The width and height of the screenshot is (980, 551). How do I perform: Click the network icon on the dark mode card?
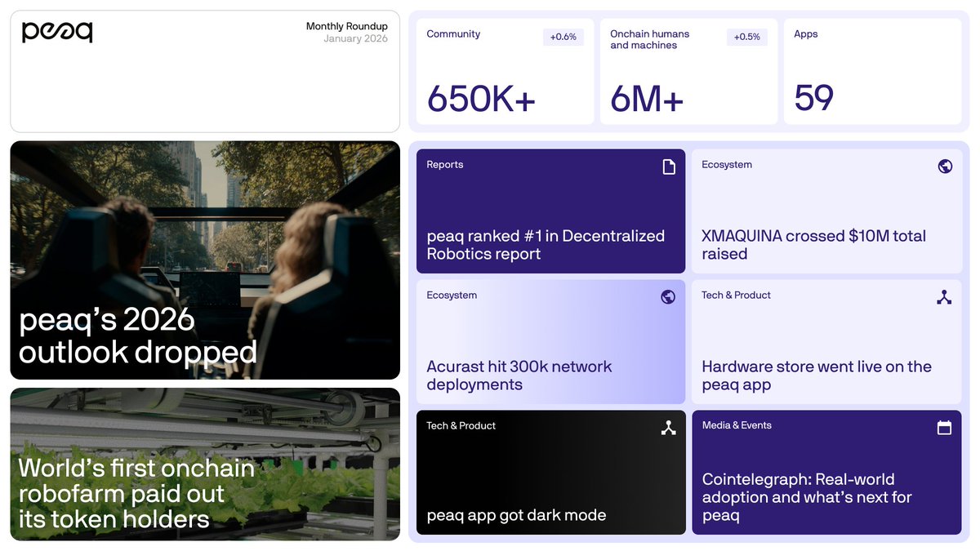[x=669, y=428]
